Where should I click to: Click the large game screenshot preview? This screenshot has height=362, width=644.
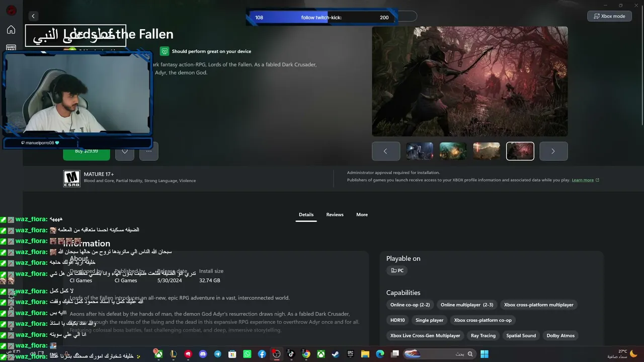[x=469, y=81]
